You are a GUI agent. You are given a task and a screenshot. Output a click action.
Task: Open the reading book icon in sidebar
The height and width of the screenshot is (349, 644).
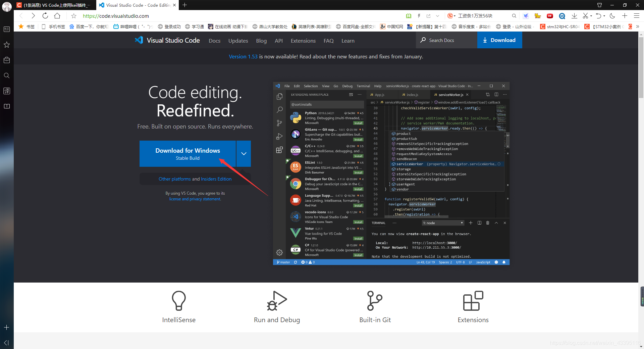pos(7,106)
